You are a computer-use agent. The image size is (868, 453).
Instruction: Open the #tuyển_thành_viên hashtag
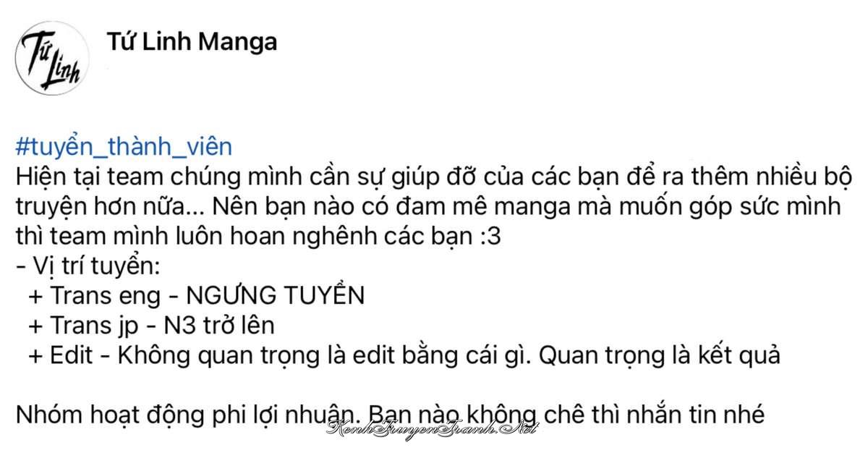coord(124,148)
